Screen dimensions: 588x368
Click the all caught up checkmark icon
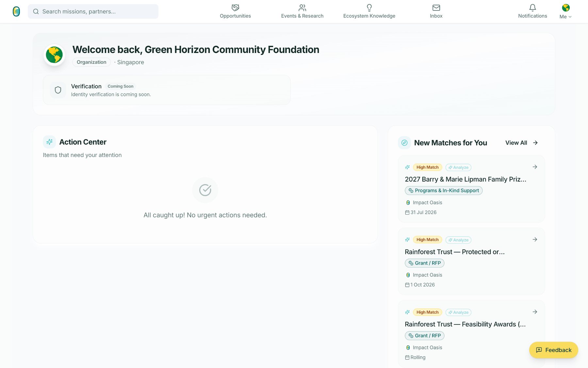pos(205,190)
